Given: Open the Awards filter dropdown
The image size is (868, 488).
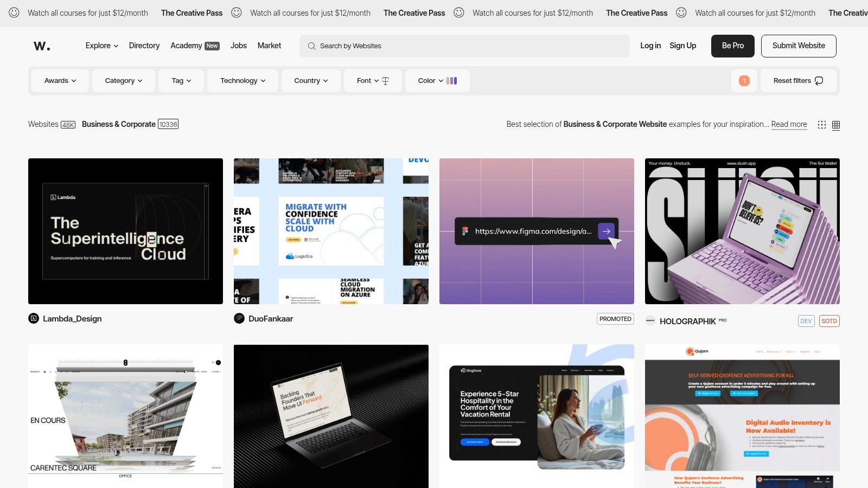Looking at the screenshot, I should pos(60,80).
